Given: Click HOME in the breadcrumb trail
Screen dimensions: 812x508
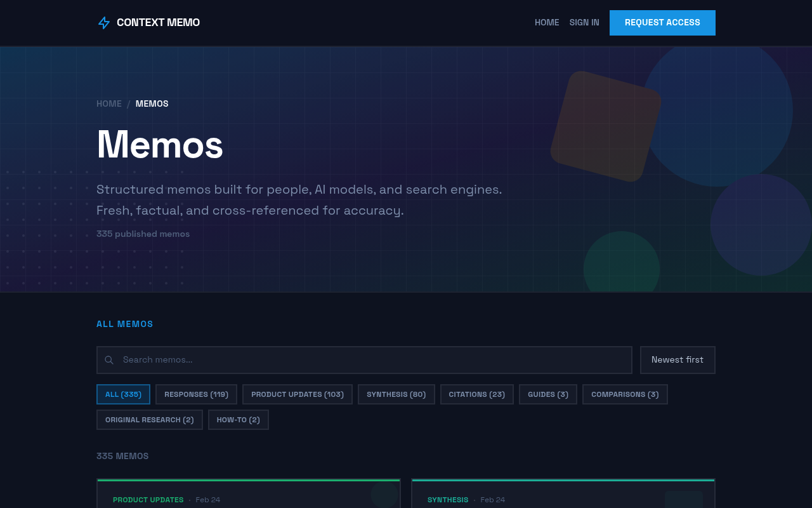Looking at the screenshot, I should click(108, 104).
